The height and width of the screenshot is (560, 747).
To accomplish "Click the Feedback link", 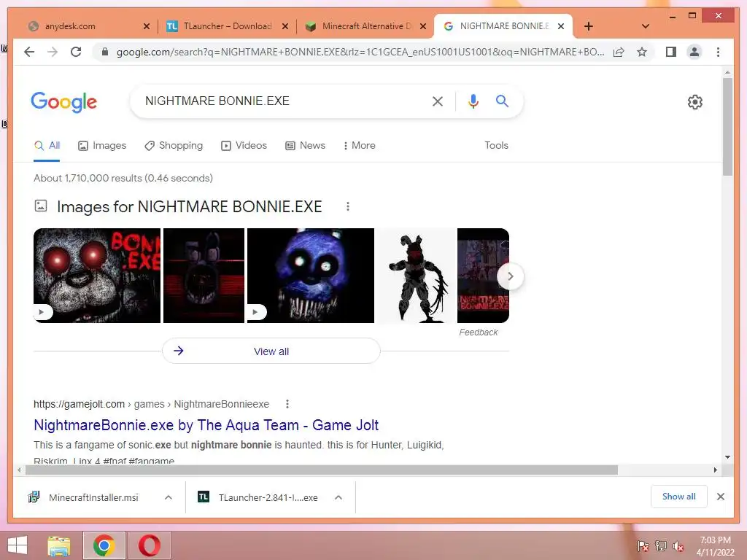I will coord(479,332).
